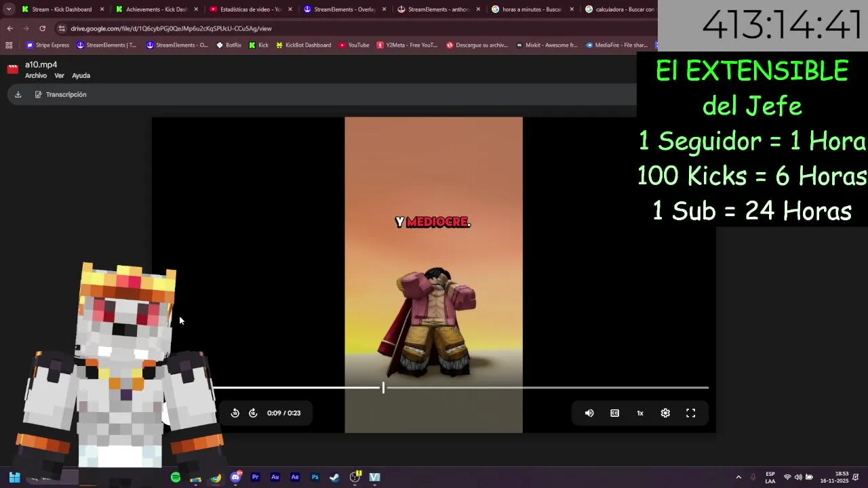The width and height of the screenshot is (868, 488).
Task: Open YouTube bookmark
Action: click(354, 45)
